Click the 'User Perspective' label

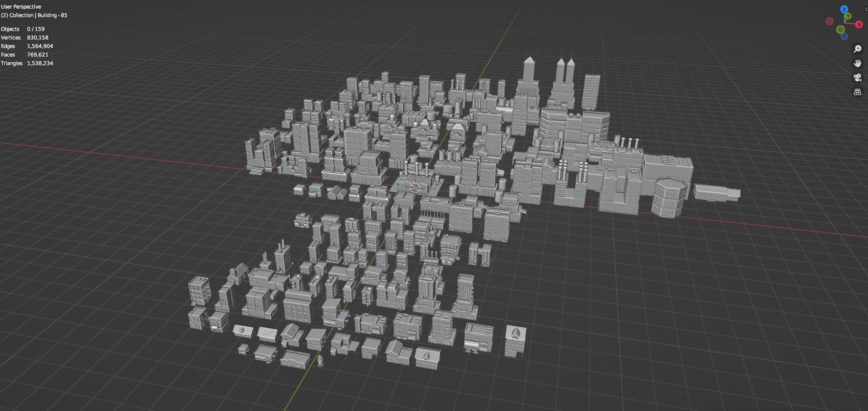click(x=21, y=7)
